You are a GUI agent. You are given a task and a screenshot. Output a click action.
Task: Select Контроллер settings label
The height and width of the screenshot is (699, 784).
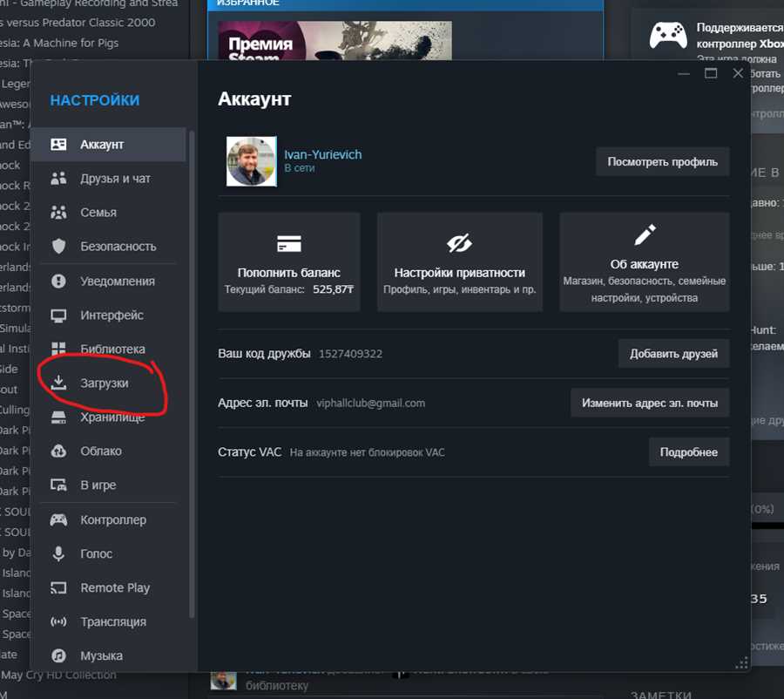click(x=113, y=520)
